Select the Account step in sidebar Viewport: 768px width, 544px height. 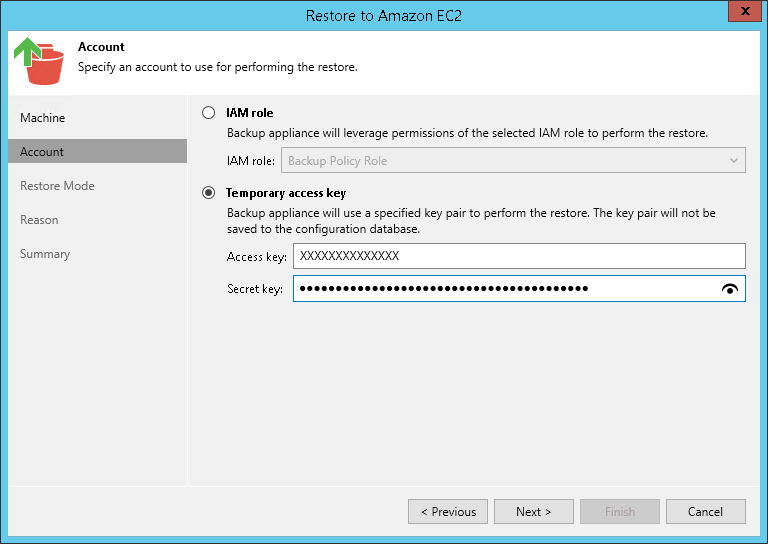coord(97,151)
